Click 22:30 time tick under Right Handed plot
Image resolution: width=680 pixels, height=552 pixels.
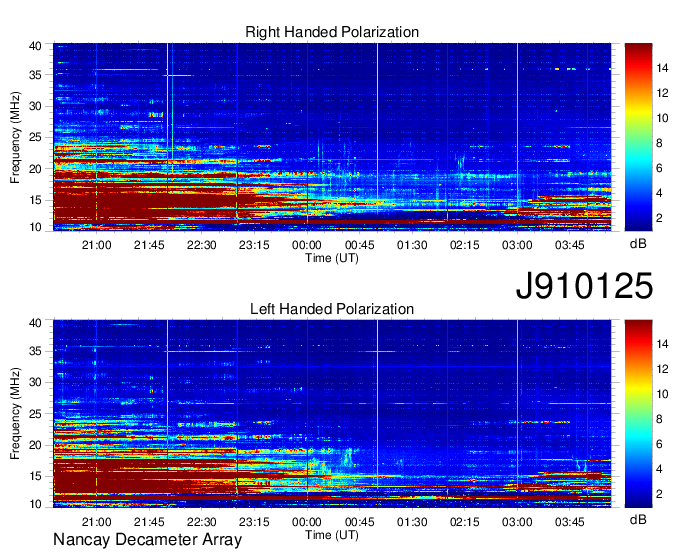point(202,245)
